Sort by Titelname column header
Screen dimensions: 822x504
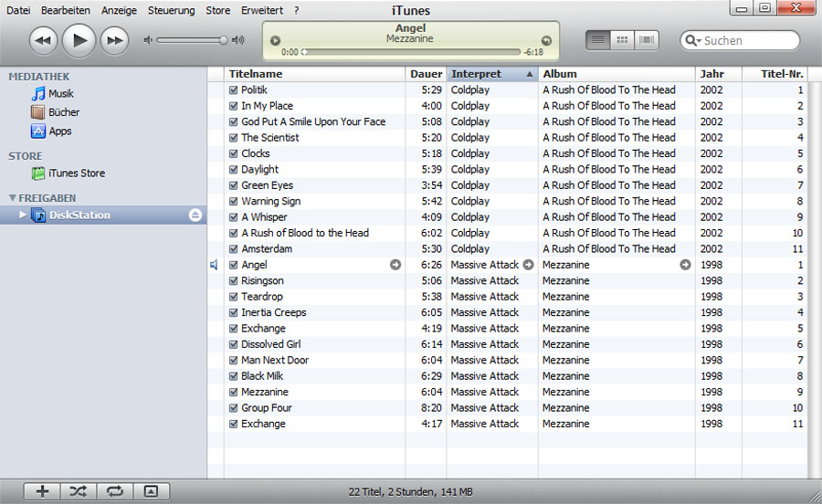[314, 74]
